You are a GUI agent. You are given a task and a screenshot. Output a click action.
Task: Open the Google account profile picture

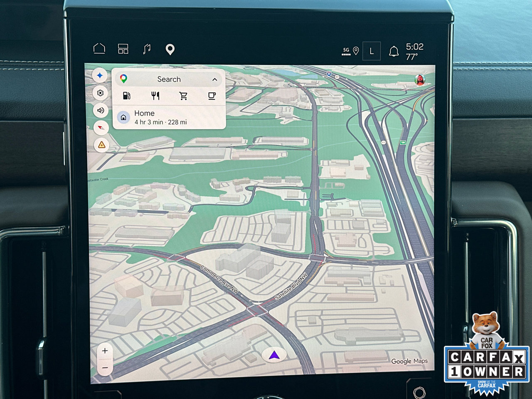coord(421,80)
